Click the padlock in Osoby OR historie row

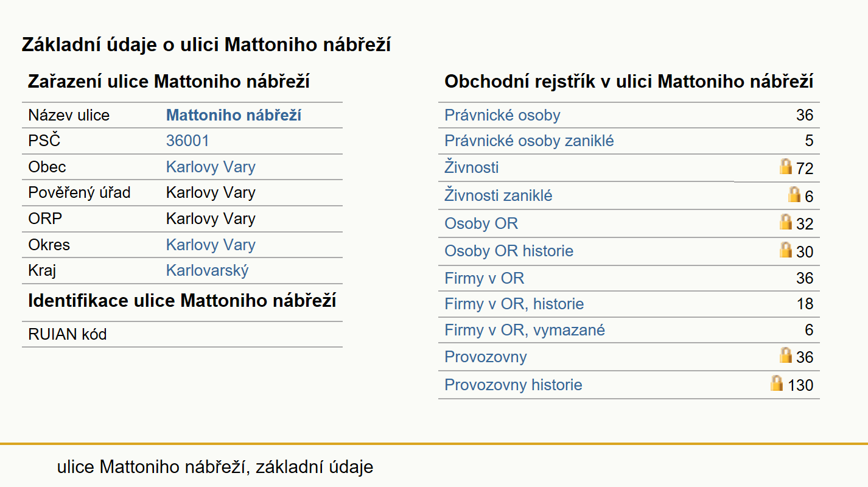786,250
